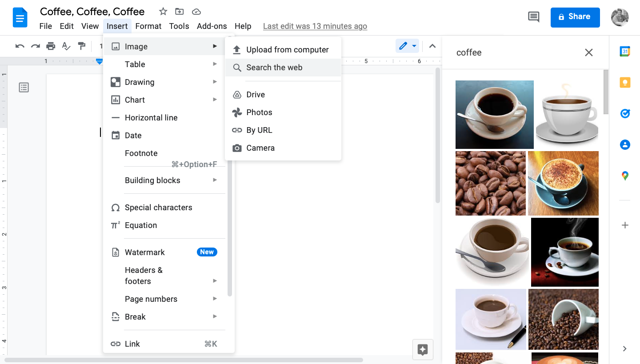Viewport: 640px width, 364px height.
Task: Open Google Keep side panel icon
Action: [625, 83]
